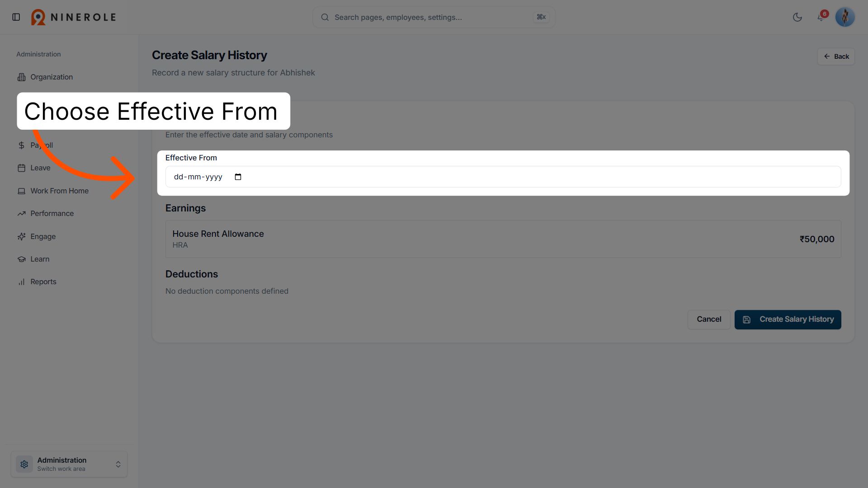This screenshot has width=868, height=488.
Task: Go back with the Back button
Action: pyautogui.click(x=836, y=56)
